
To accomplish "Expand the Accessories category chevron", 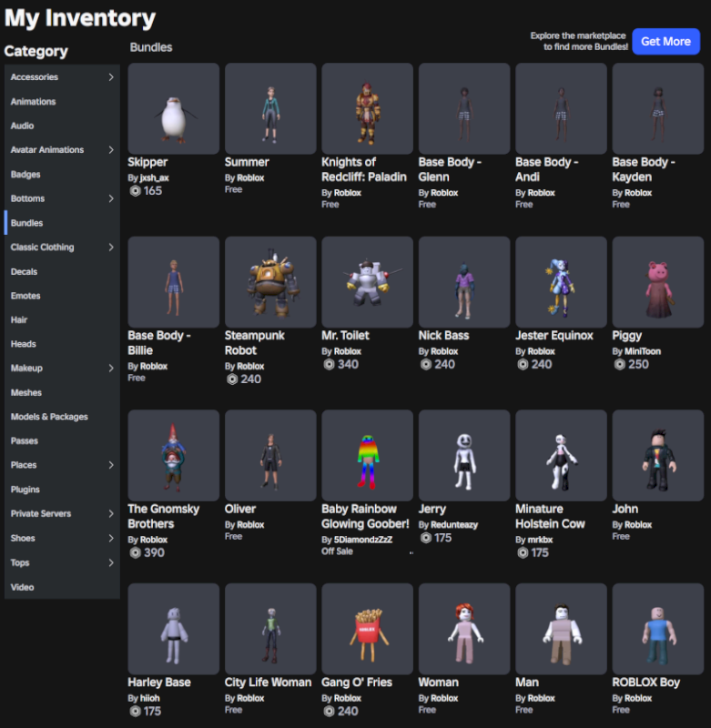I will coord(111,77).
